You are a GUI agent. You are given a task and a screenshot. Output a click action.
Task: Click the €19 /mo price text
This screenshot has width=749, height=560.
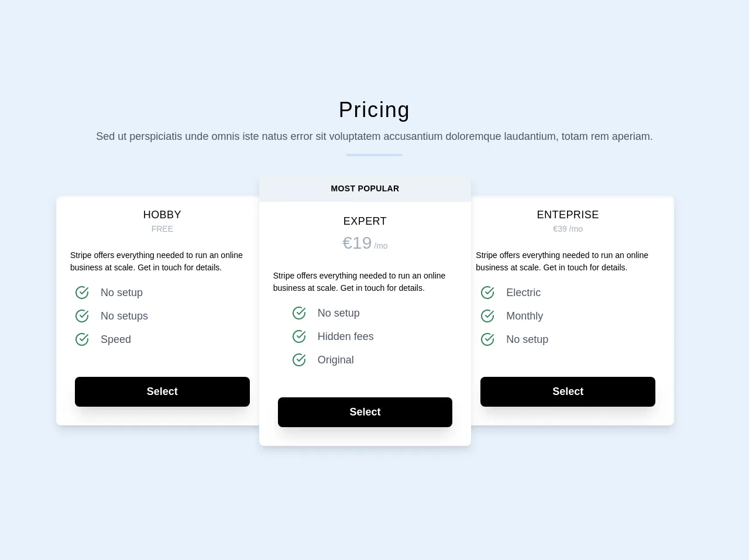click(365, 243)
